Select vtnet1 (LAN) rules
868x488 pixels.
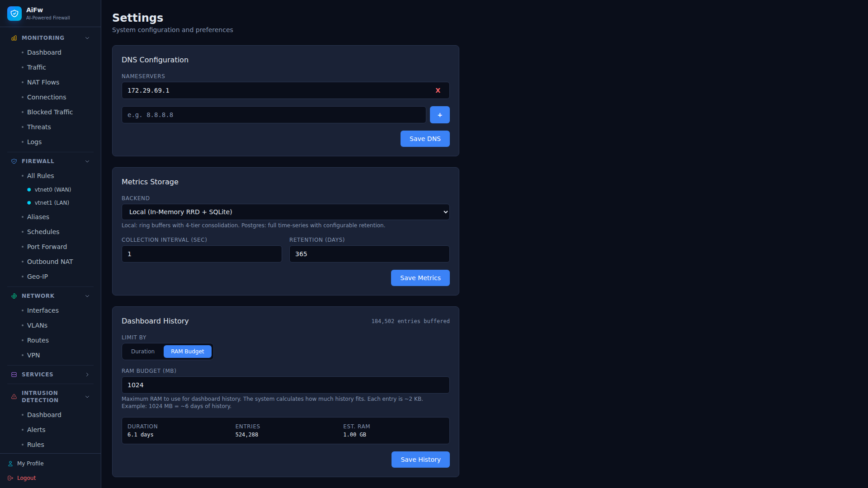coord(52,203)
